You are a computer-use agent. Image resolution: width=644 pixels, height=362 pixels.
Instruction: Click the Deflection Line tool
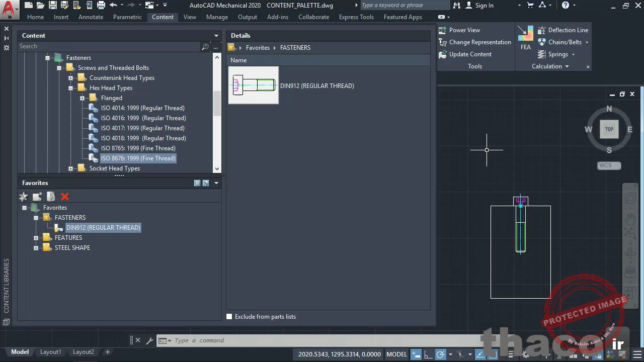click(x=562, y=30)
